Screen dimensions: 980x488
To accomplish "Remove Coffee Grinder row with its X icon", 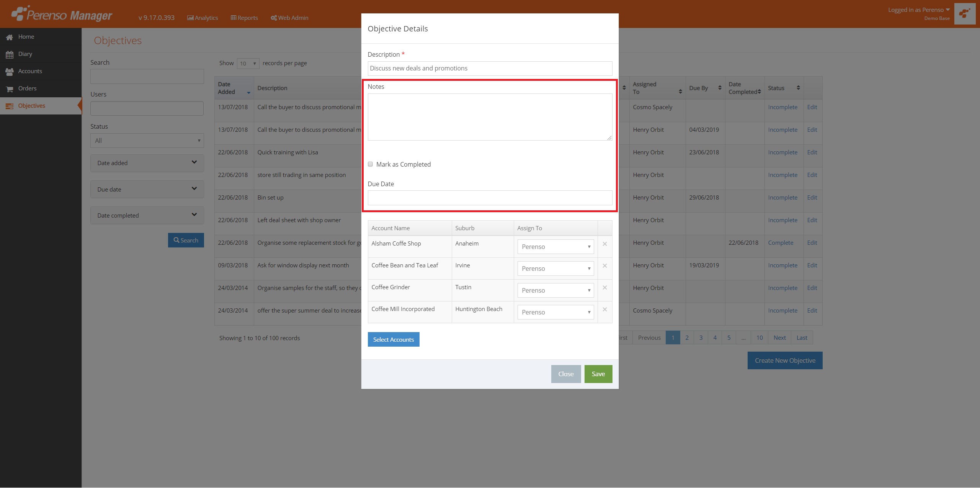I will (x=604, y=288).
